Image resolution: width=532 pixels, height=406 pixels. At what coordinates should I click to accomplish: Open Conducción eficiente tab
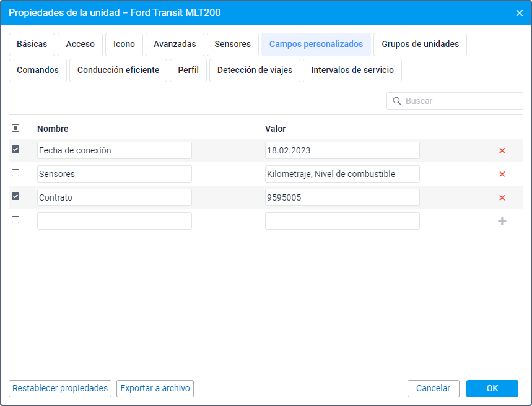(118, 71)
